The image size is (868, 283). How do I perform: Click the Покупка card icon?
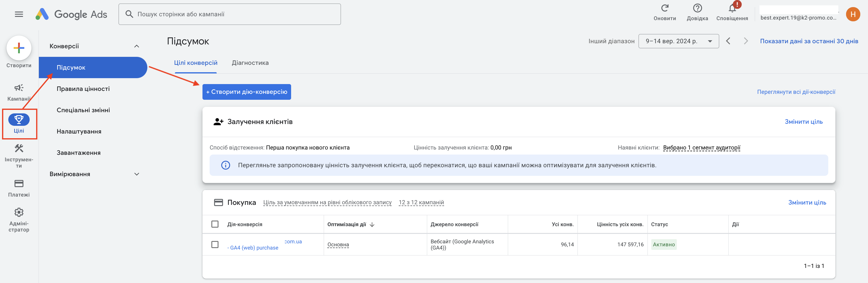[x=218, y=202]
